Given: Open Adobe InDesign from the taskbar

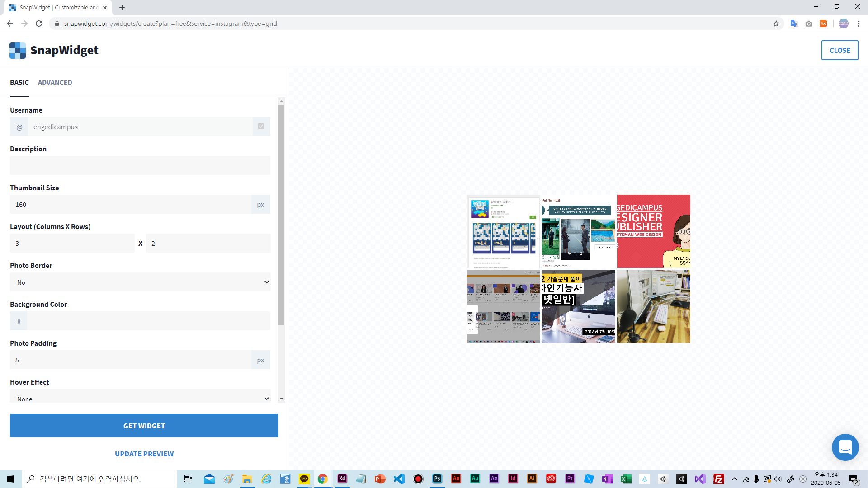Looking at the screenshot, I should pos(513,479).
